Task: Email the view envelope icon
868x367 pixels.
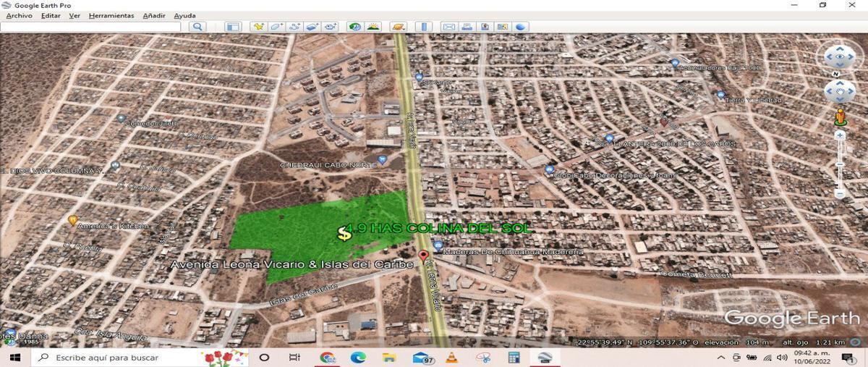Action: point(448,27)
